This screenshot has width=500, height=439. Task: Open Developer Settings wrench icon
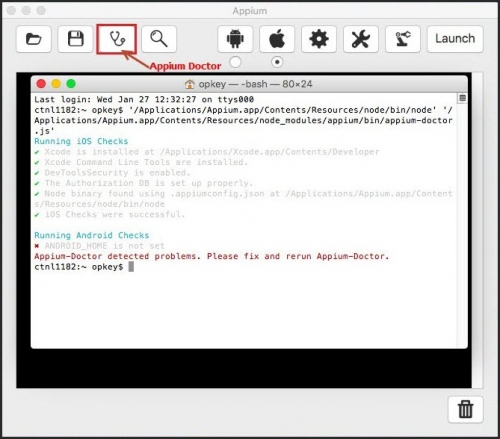click(361, 39)
